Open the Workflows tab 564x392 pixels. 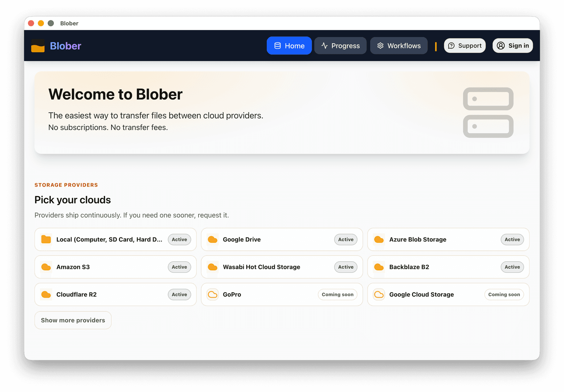(x=399, y=45)
